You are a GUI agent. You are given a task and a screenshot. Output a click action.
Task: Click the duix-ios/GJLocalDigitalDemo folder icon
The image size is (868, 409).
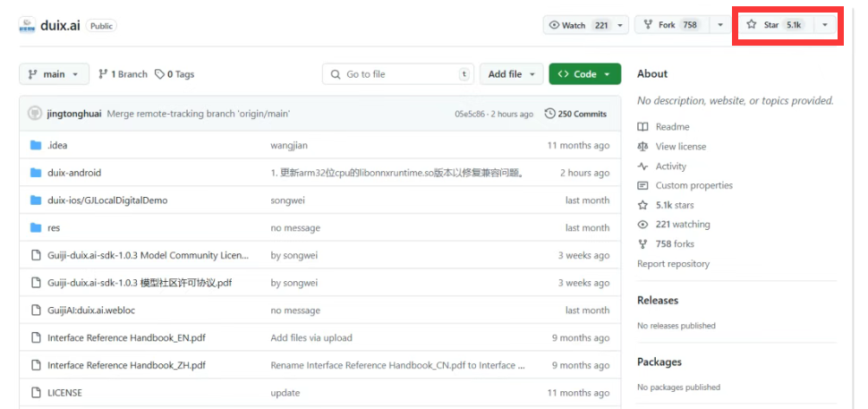pos(36,200)
